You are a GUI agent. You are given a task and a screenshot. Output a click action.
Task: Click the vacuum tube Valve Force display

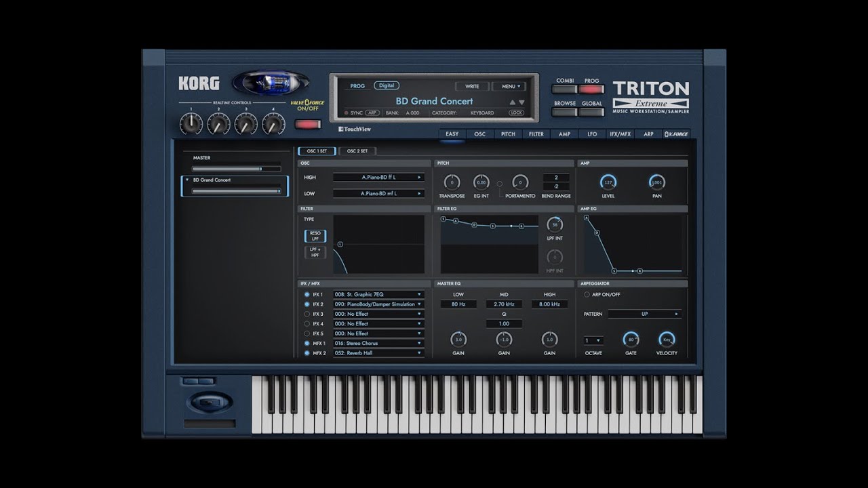pyautogui.click(x=271, y=83)
